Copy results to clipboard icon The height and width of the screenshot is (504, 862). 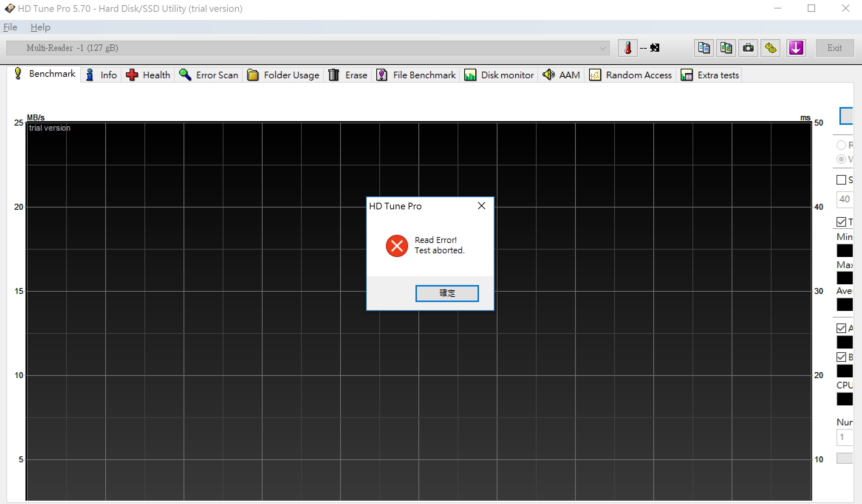pos(704,48)
